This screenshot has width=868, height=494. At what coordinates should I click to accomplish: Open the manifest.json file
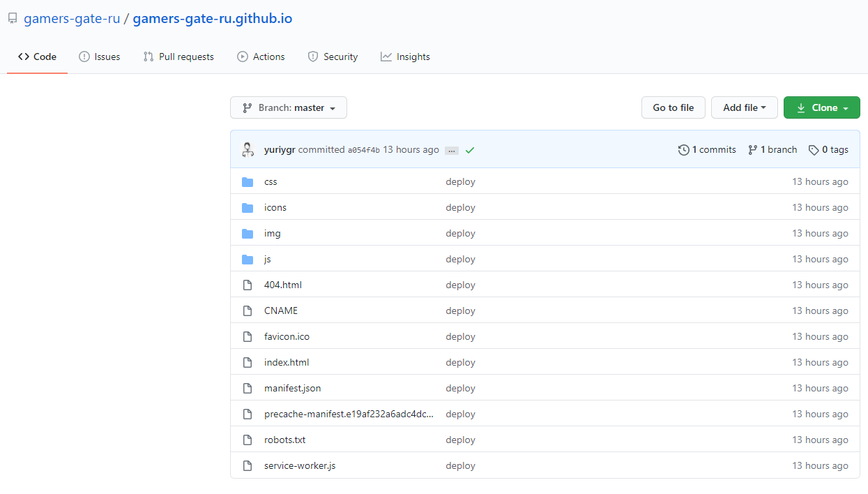pyautogui.click(x=293, y=389)
